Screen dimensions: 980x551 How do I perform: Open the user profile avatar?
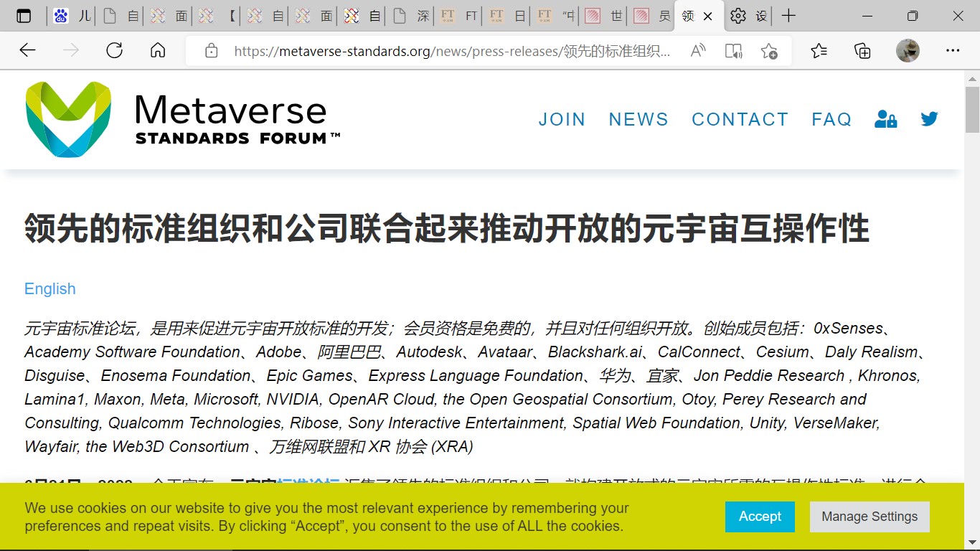(908, 50)
